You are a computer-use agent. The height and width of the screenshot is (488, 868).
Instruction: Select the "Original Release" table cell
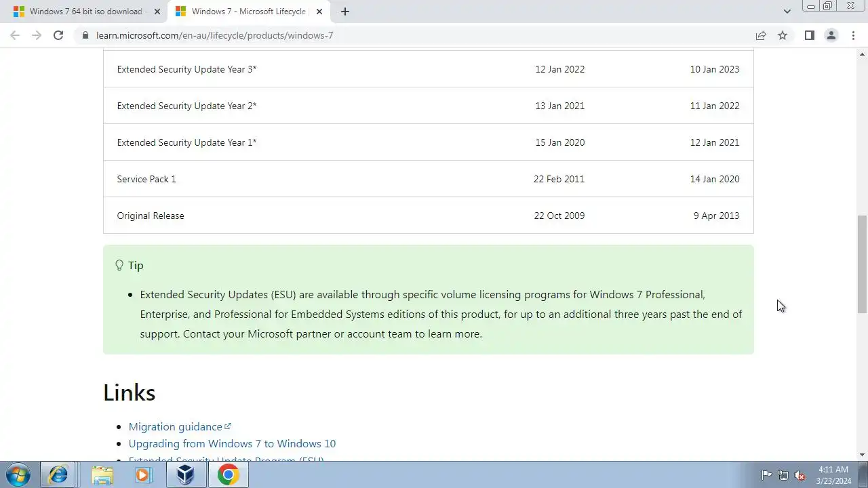click(151, 216)
